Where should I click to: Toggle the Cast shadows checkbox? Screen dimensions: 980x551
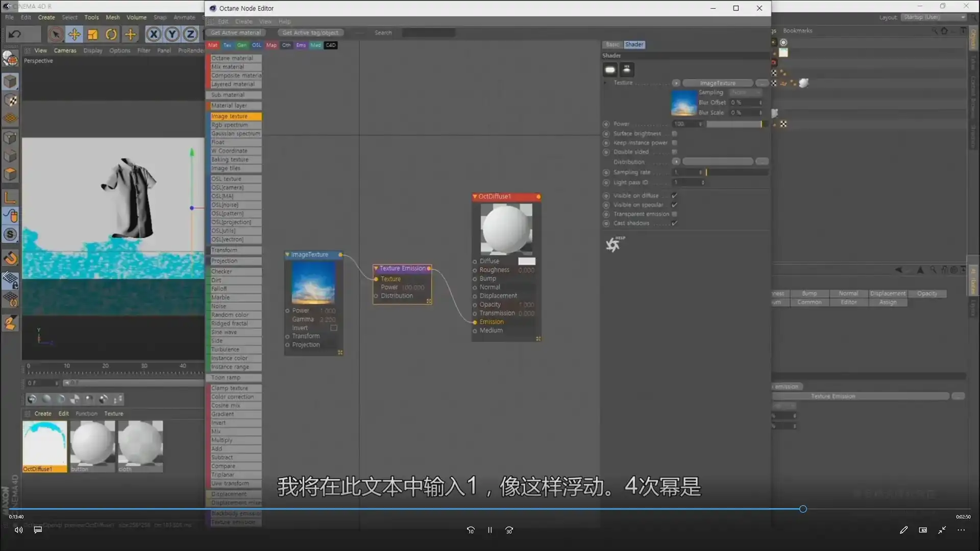[675, 223]
